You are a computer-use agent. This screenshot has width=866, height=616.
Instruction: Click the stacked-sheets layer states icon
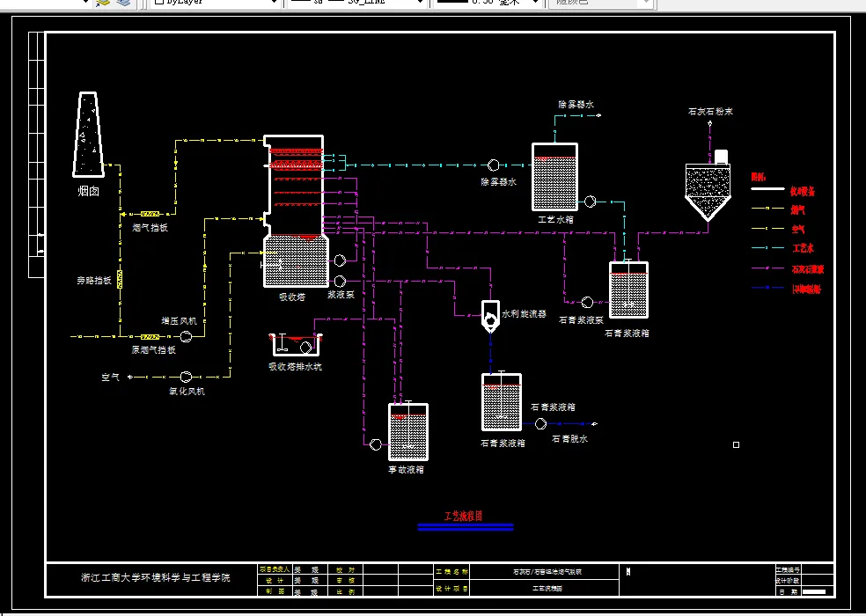click(x=125, y=3)
